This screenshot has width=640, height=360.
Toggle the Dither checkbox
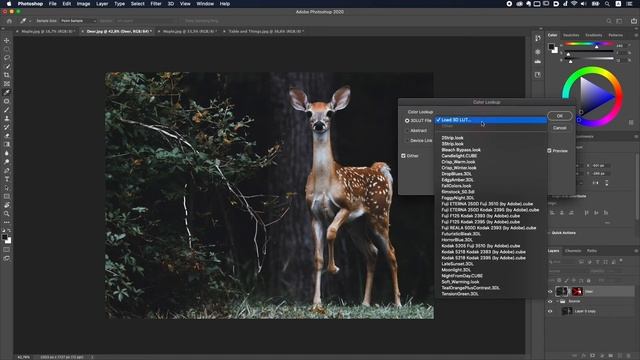point(403,156)
